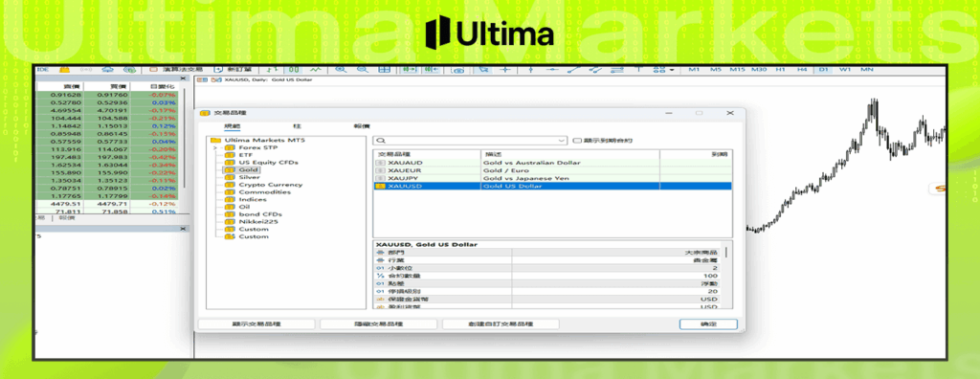The image size is (980, 379).
Task: Toggle the chart auto-scroll icon
Action: [410, 70]
